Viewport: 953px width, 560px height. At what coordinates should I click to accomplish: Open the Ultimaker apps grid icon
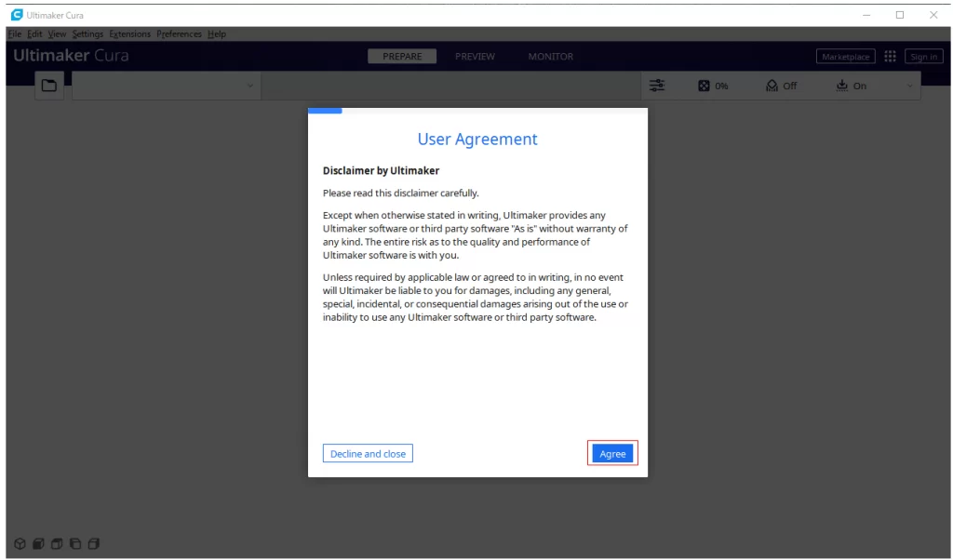[890, 57]
